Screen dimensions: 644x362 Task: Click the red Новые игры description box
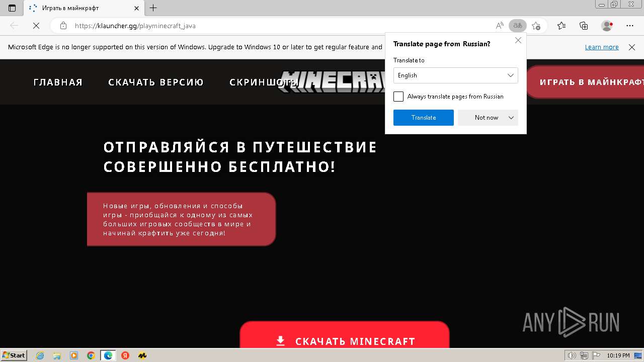click(181, 219)
